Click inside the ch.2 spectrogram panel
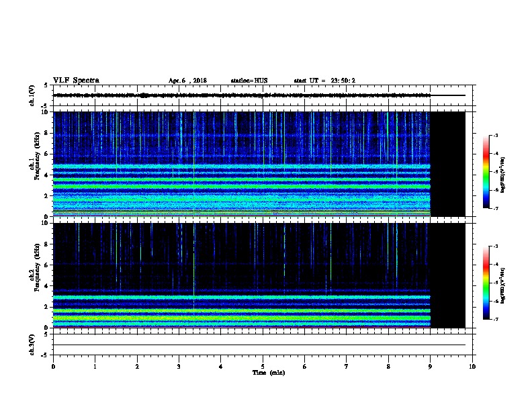Viewport: 532px width, 411px height. [242, 275]
